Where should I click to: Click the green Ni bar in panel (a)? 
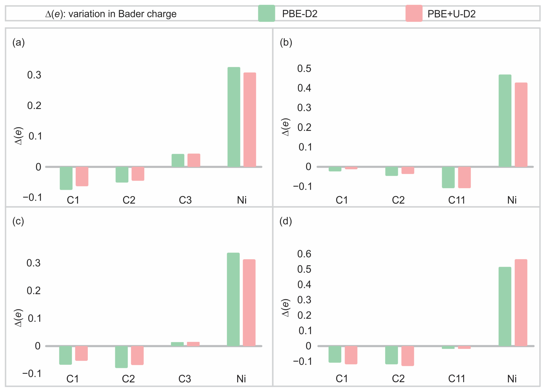[234, 117]
